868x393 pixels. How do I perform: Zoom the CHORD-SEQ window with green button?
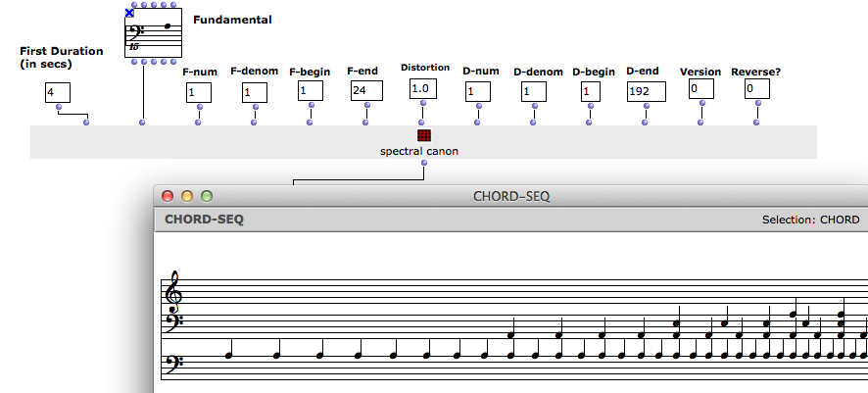pos(207,196)
